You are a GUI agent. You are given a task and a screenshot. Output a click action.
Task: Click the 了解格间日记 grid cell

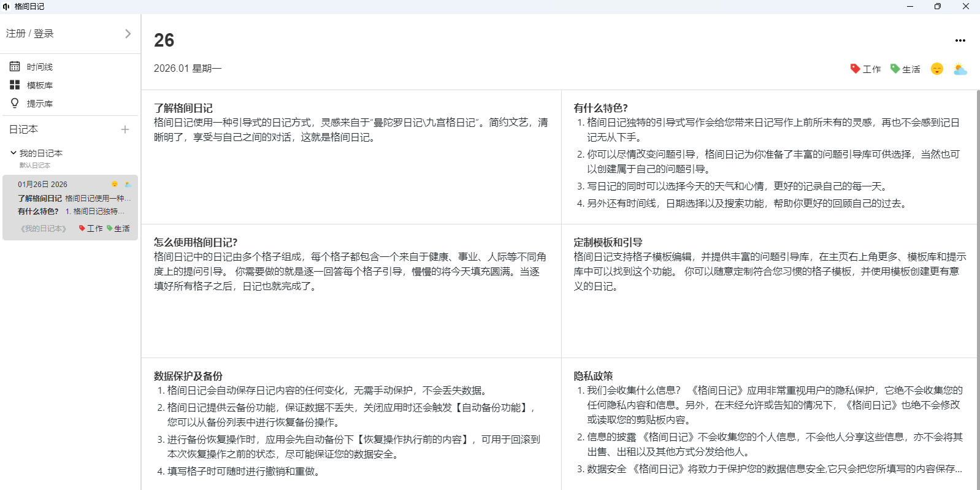tap(351, 156)
